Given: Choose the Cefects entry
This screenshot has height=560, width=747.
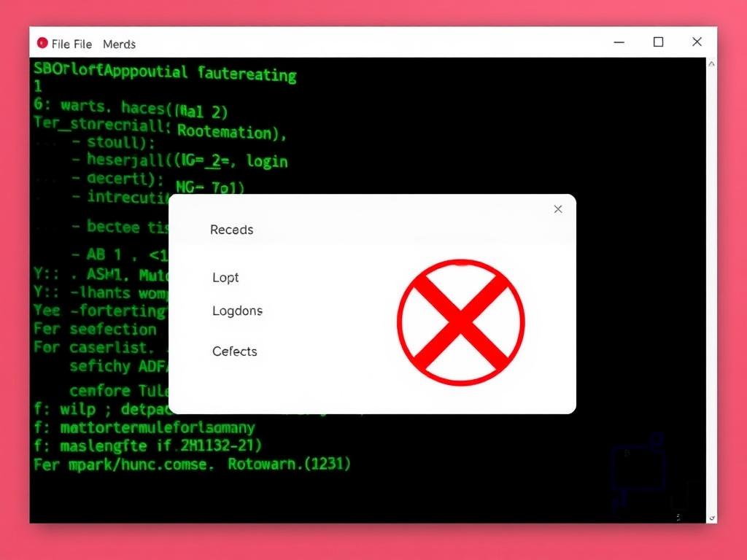Looking at the screenshot, I should (x=235, y=351).
